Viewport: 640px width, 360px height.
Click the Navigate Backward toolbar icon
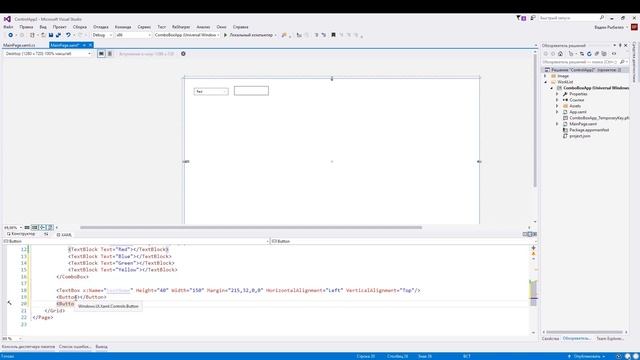point(11,35)
